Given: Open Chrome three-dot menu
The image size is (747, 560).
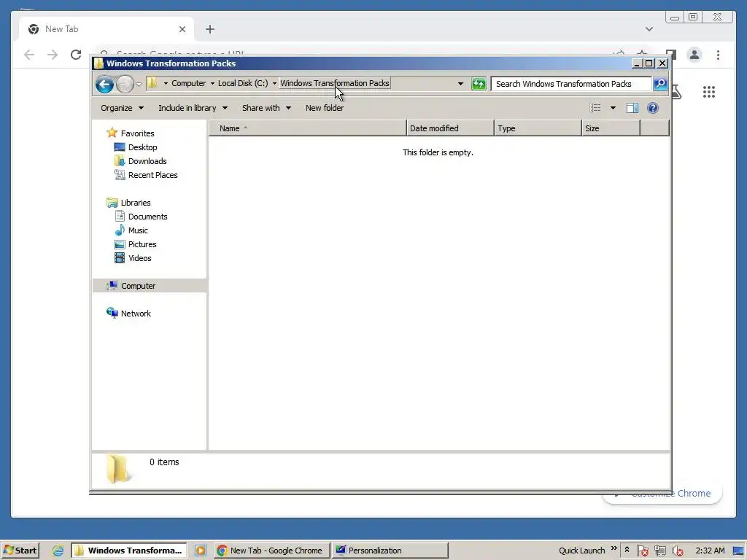Looking at the screenshot, I should tap(718, 55).
